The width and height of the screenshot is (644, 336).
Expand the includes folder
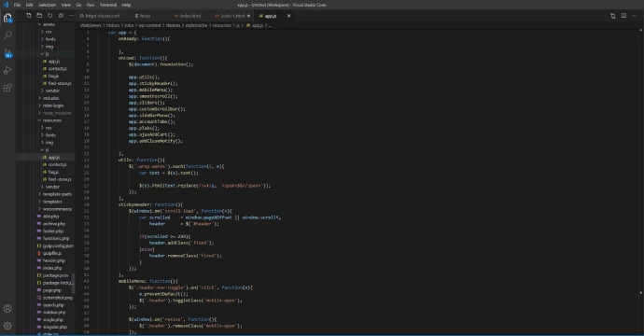point(50,98)
